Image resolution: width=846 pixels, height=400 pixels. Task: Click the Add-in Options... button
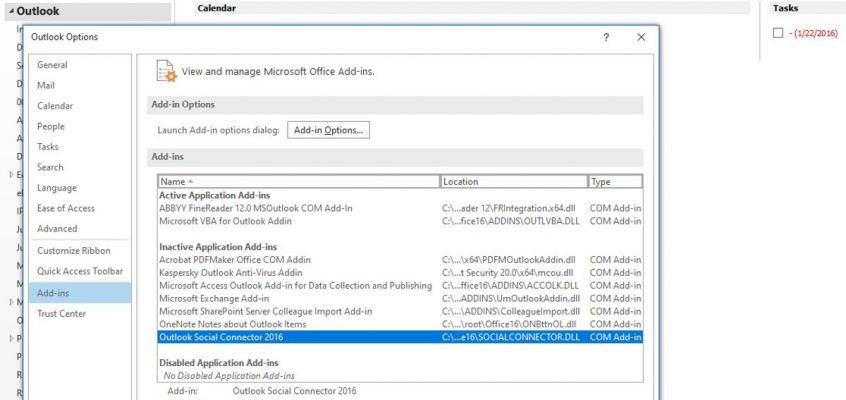[328, 130]
